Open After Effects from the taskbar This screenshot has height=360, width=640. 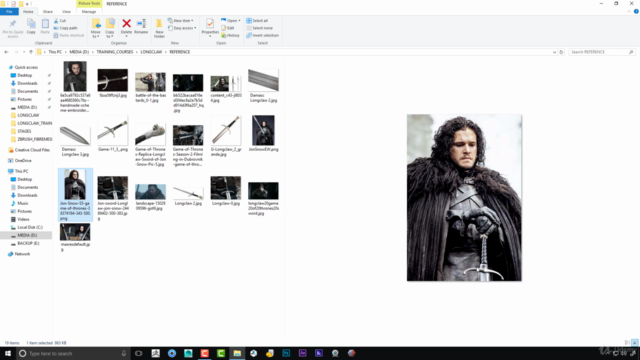point(302,353)
